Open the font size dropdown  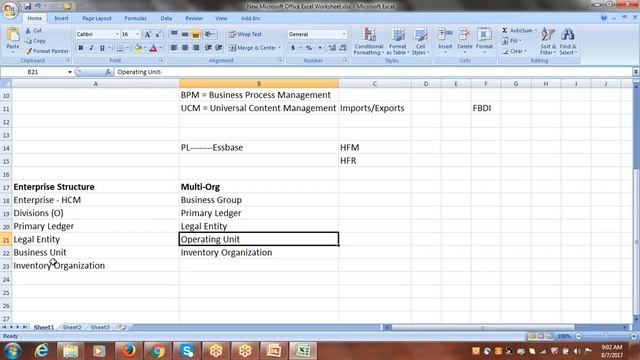(137, 35)
